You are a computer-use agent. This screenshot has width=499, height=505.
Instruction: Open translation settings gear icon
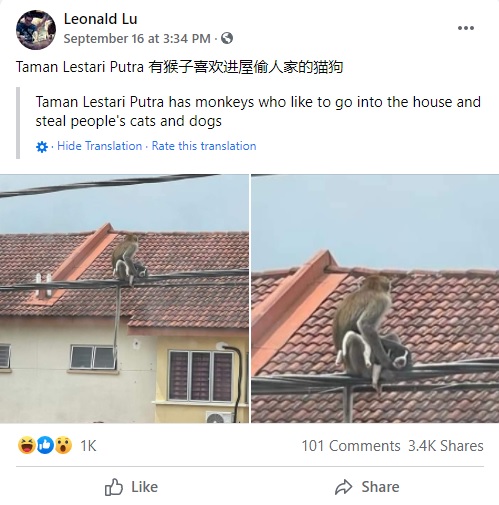coord(42,147)
